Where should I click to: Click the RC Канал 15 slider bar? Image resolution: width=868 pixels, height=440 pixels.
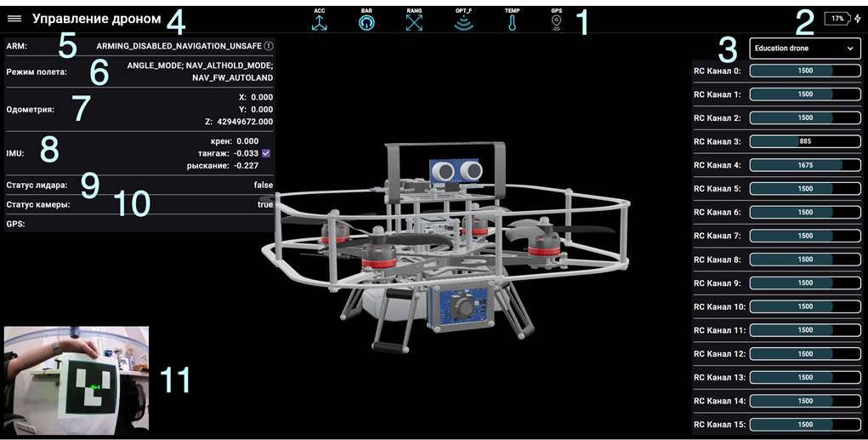[805, 424]
